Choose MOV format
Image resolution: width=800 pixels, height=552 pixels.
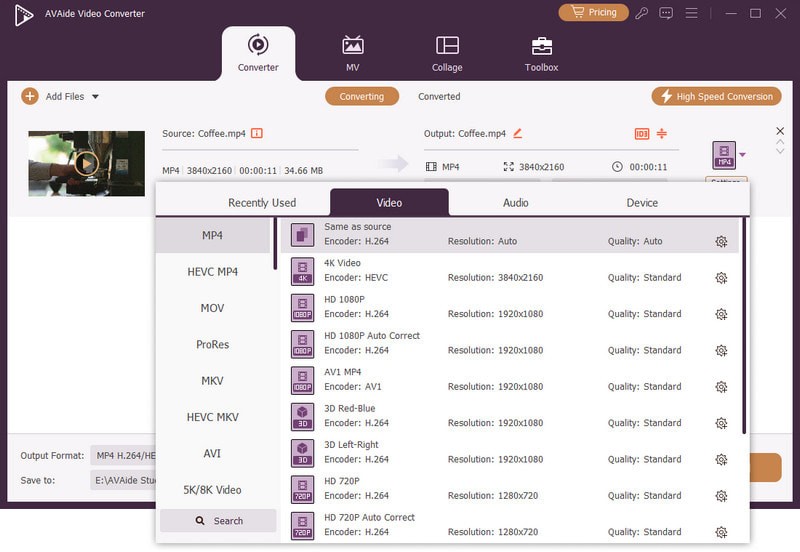pos(213,308)
